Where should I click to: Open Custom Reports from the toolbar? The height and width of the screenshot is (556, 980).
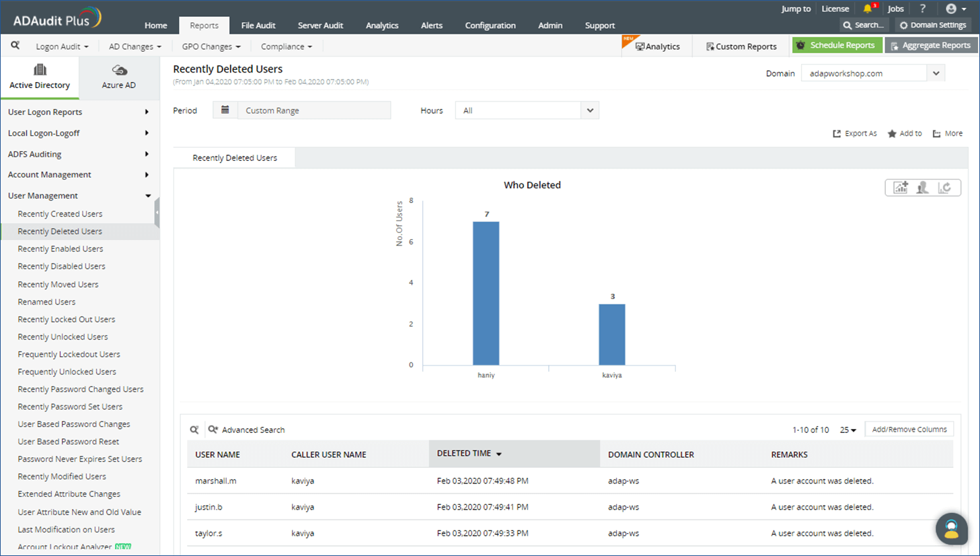click(741, 46)
